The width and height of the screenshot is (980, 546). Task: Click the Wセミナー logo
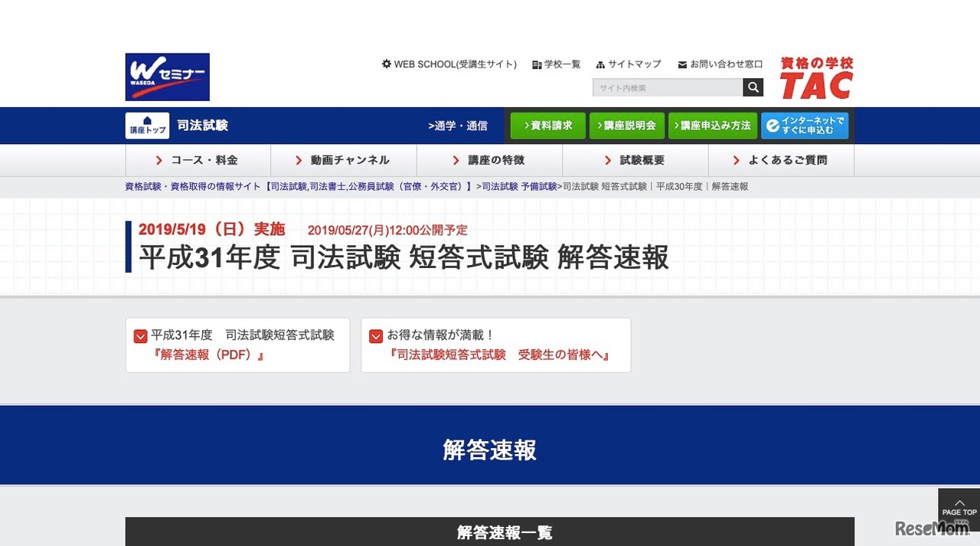(167, 77)
